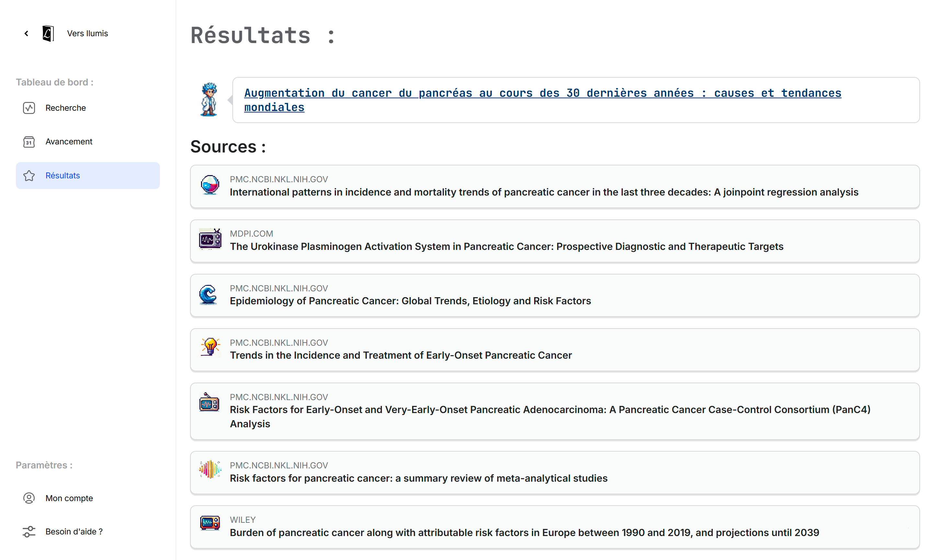This screenshot has height=560, width=932.
Task: Click the Résultats star icon
Action: tap(29, 176)
